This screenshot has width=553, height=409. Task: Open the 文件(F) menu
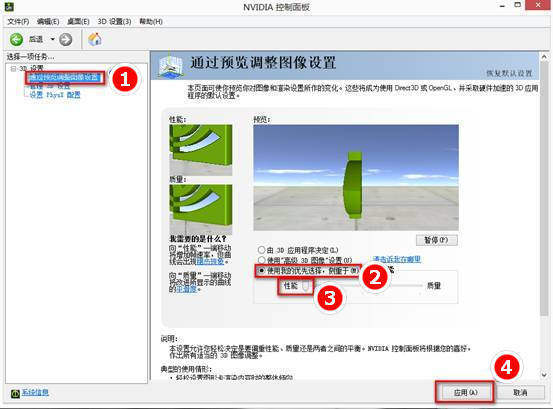click(x=18, y=22)
